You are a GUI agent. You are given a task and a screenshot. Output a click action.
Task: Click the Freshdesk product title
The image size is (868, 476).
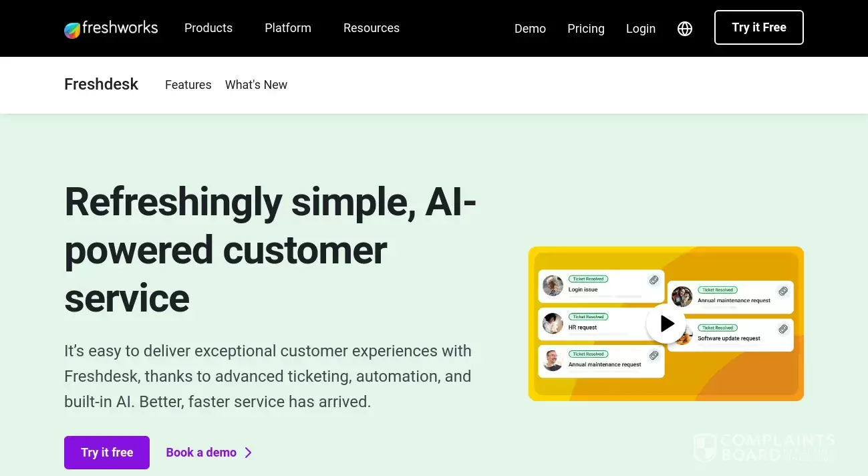pos(102,84)
